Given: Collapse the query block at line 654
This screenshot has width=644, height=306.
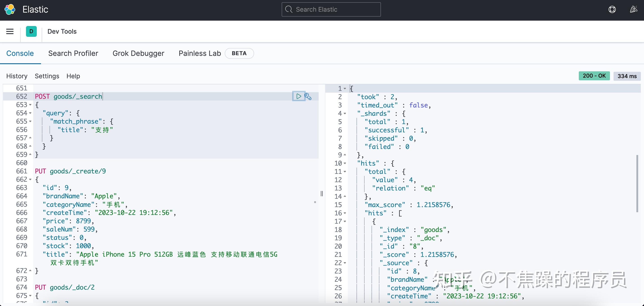Looking at the screenshot, I should (30, 113).
